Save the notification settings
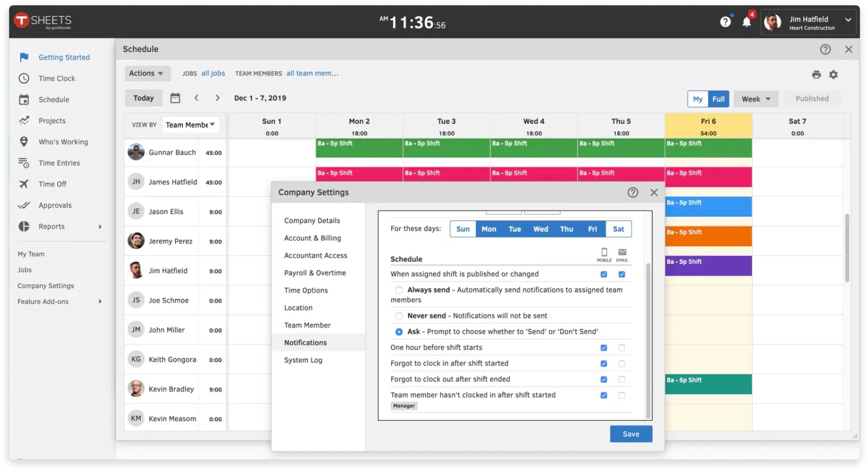The image size is (868, 471). (631, 434)
